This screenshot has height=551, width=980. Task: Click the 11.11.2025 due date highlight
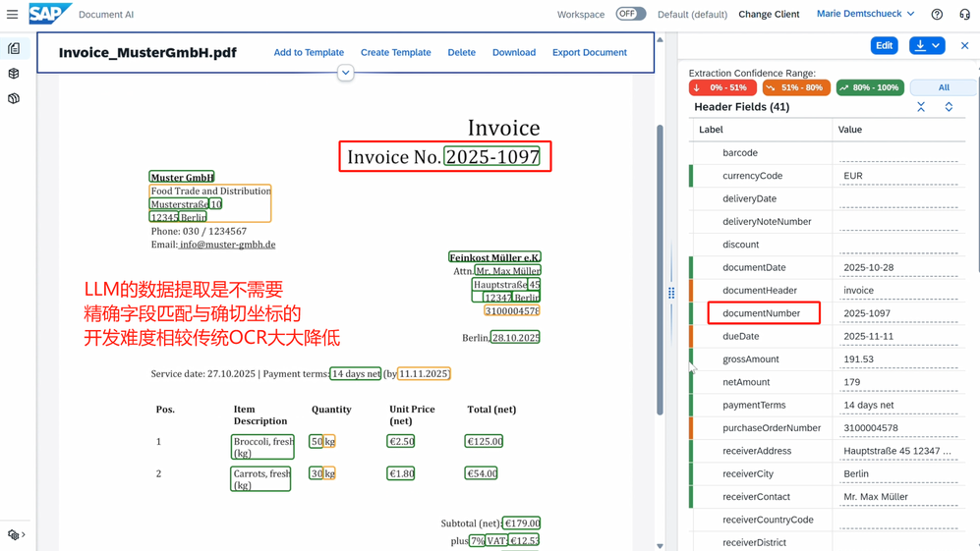[x=425, y=373]
